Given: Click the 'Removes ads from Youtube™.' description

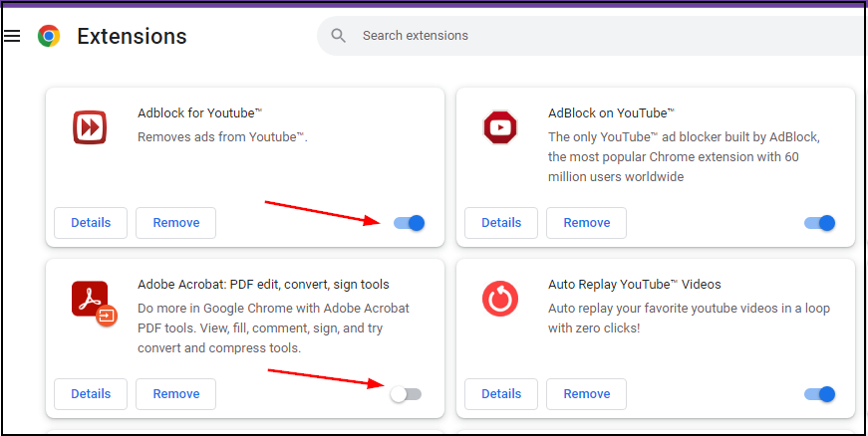Looking at the screenshot, I should 222,137.
